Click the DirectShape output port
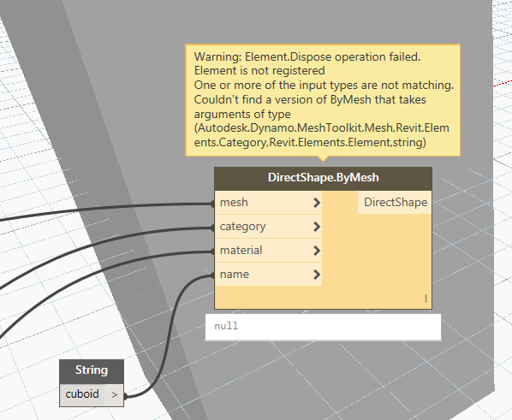Screen dimensions: 512x420 pos(395,203)
